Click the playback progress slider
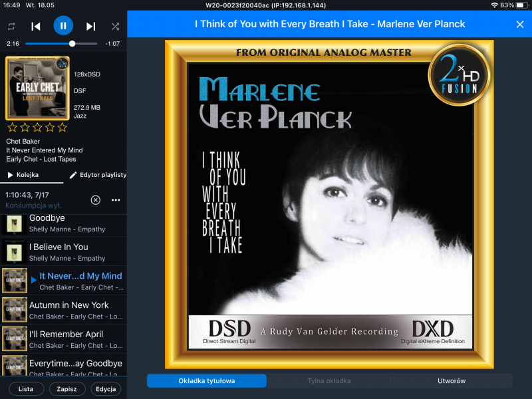Image resolution: width=532 pixels, height=399 pixels. [61, 43]
